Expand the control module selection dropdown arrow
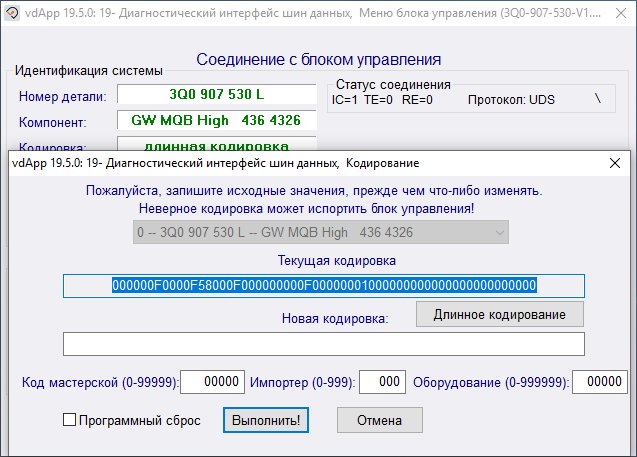Image resolution: width=637 pixels, height=457 pixels. click(x=499, y=233)
